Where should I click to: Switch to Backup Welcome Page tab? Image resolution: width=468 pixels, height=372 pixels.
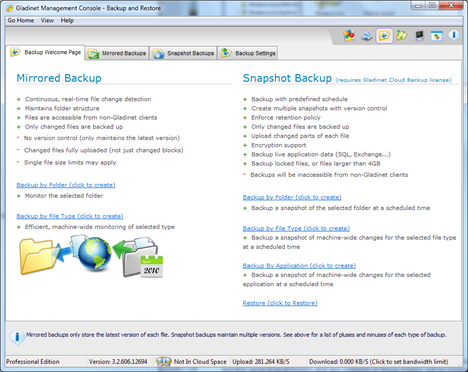[x=45, y=52]
